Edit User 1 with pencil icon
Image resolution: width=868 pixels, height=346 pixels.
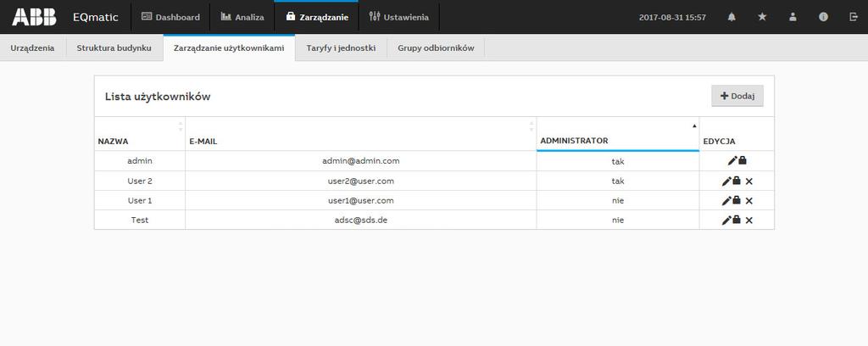tap(726, 201)
